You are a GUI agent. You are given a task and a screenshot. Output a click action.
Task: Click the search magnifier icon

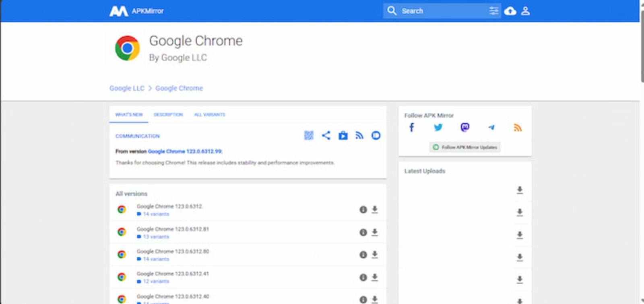pos(392,11)
